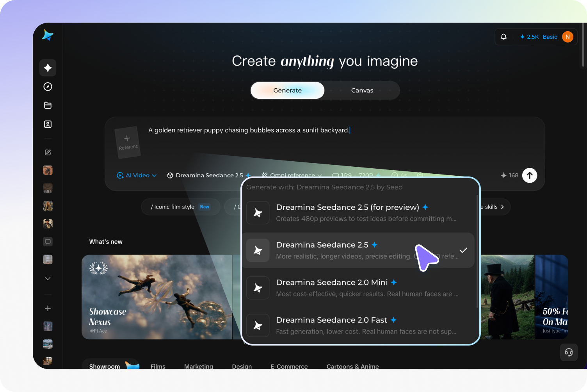Click the model list scrollbar in the dropdown
Screen dimensions: 587x392
tap(477, 252)
